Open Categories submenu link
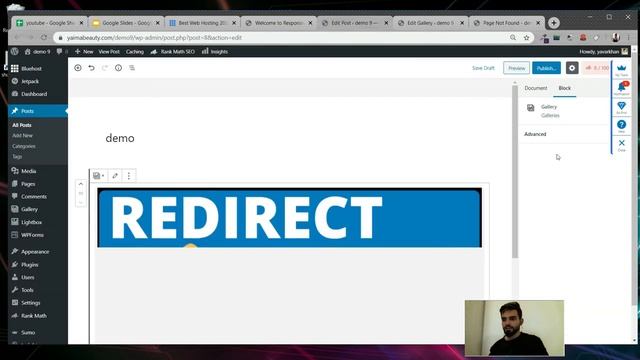The height and width of the screenshot is (360, 640). (x=24, y=146)
